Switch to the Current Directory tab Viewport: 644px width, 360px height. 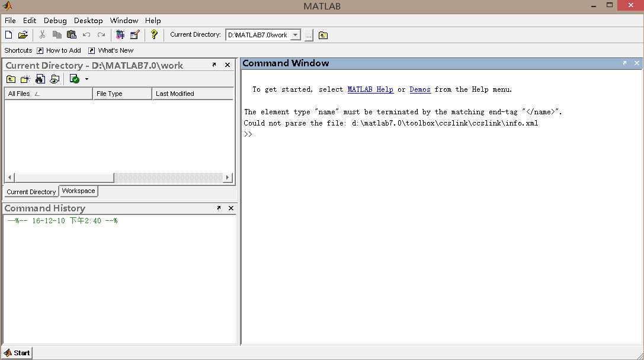pos(31,192)
